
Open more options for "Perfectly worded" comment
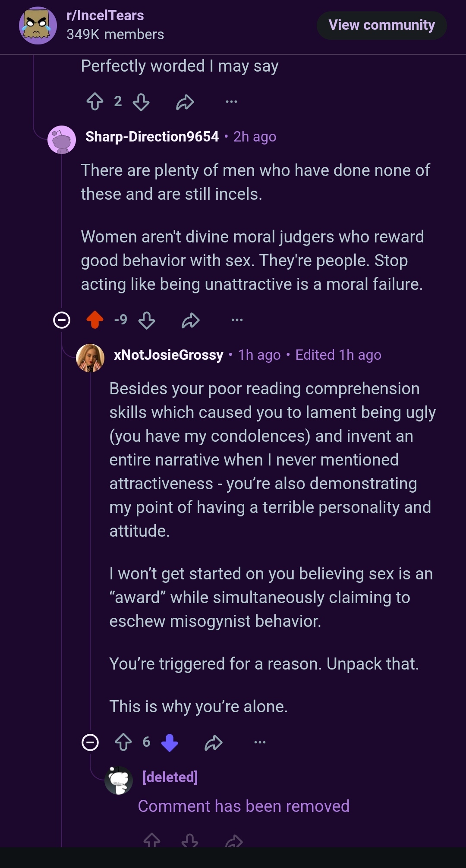(231, 102)
